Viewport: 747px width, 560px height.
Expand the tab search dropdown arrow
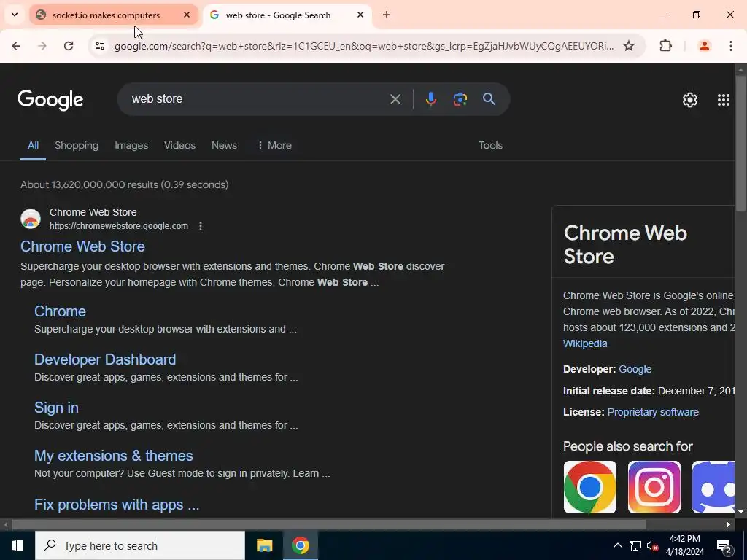pos(15,15)
